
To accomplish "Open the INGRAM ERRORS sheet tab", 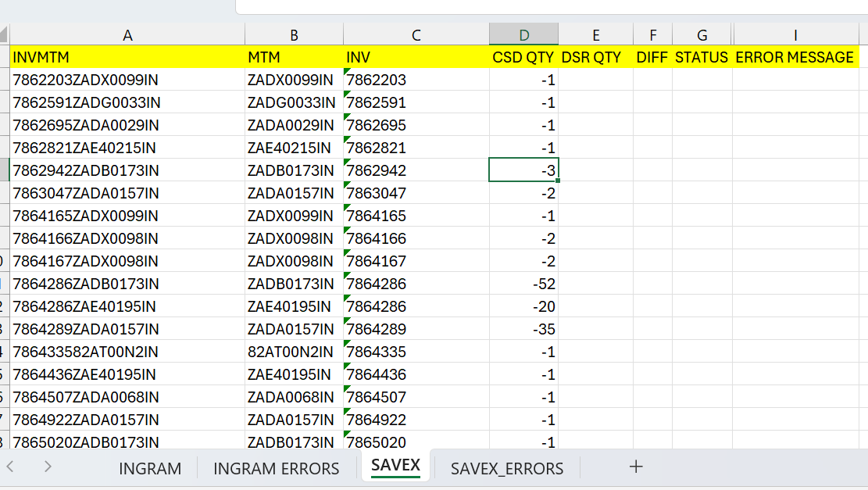I will [x=276, y=468].
